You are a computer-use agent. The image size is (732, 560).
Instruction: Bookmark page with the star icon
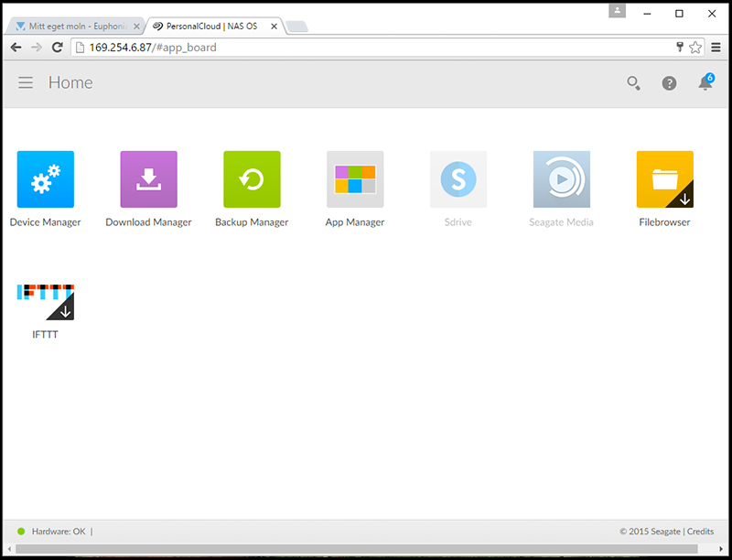(x=695, y=47)
